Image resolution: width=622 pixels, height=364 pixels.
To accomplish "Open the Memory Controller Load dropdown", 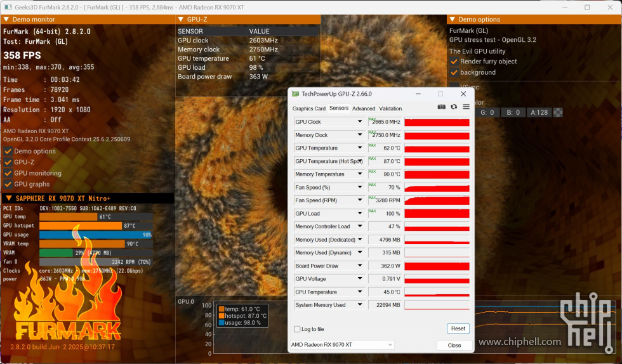I will click(360, 226).
